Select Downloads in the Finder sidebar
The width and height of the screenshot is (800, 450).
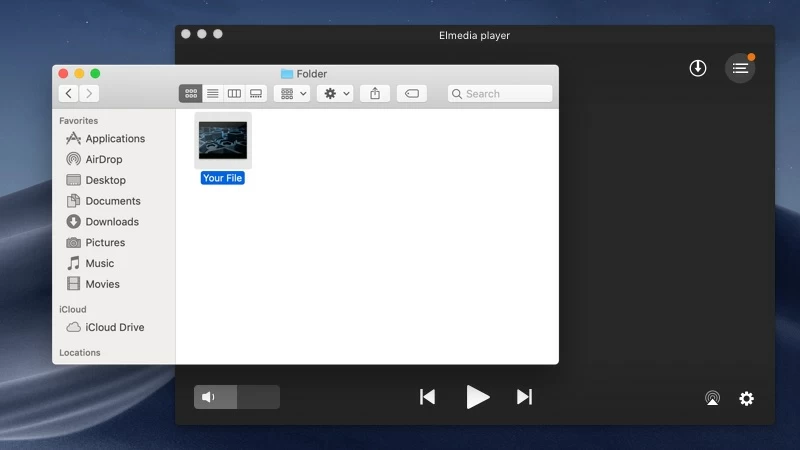[111, 222]
